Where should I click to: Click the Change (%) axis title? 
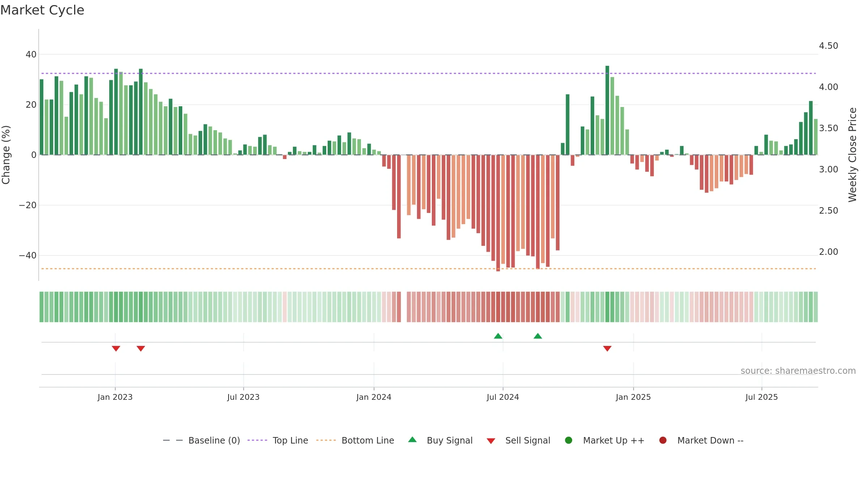click(x=6, y=155)
